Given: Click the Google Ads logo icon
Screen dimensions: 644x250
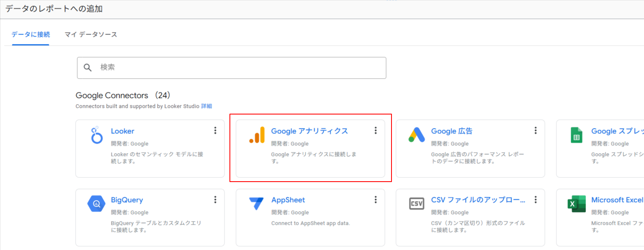Looking at the screenshot, I should (x=417, y=135).
